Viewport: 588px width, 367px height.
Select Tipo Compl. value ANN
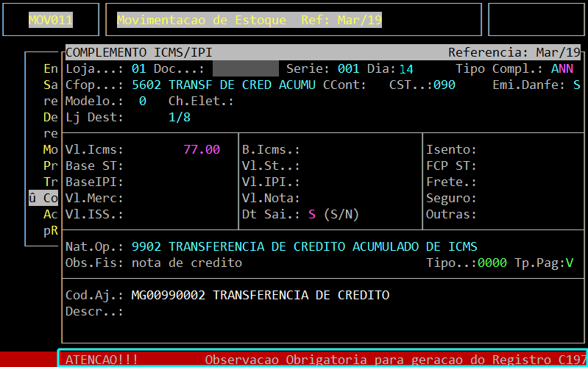tap(562, 69)
